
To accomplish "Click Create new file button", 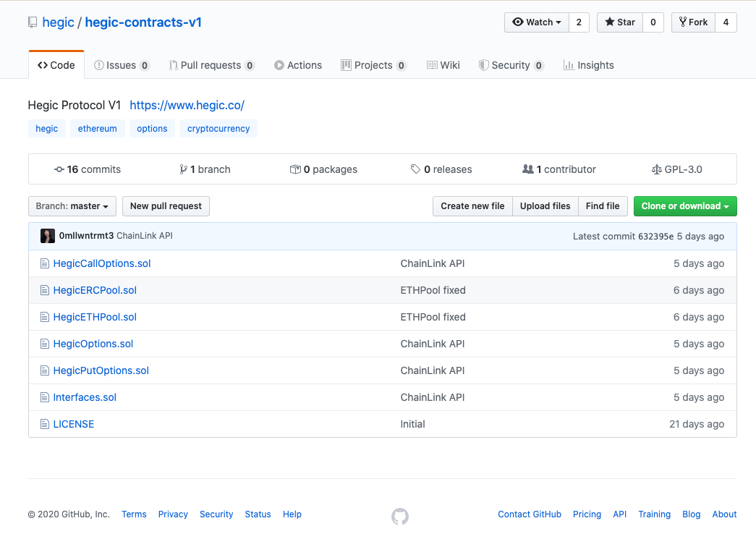I will [x=472, y=206].
